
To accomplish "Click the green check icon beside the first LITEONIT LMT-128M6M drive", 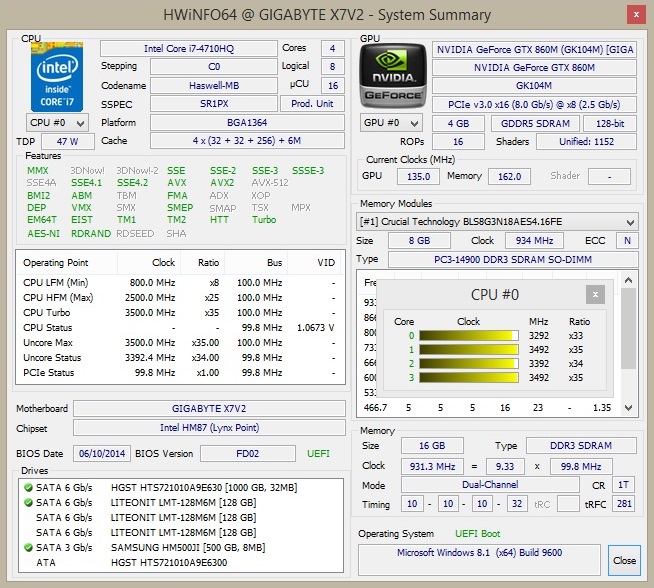I will click(x=28, y=502).
